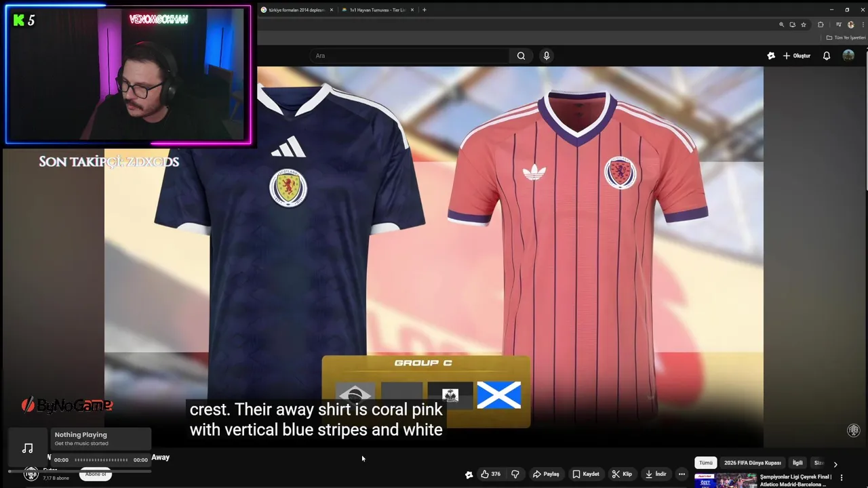This screenshot has width=868, height=488.
Task: Click Kaydet to save the video
Action: (x=585, y=474)
